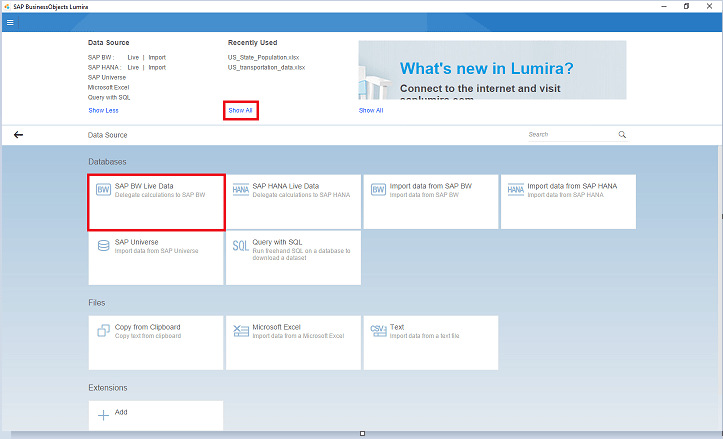The height and width of the screenshot is (439, 723).
Task: Click the plus icon for Add extension
Action: (x=104, y=415)
